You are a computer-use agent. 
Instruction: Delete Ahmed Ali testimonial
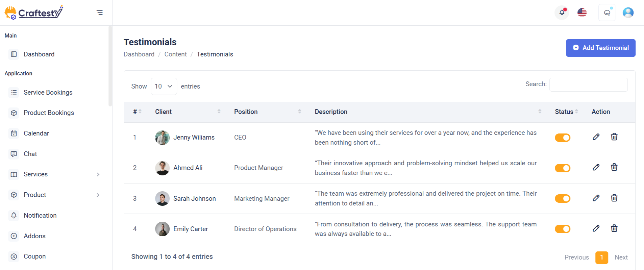pos(614,167)
